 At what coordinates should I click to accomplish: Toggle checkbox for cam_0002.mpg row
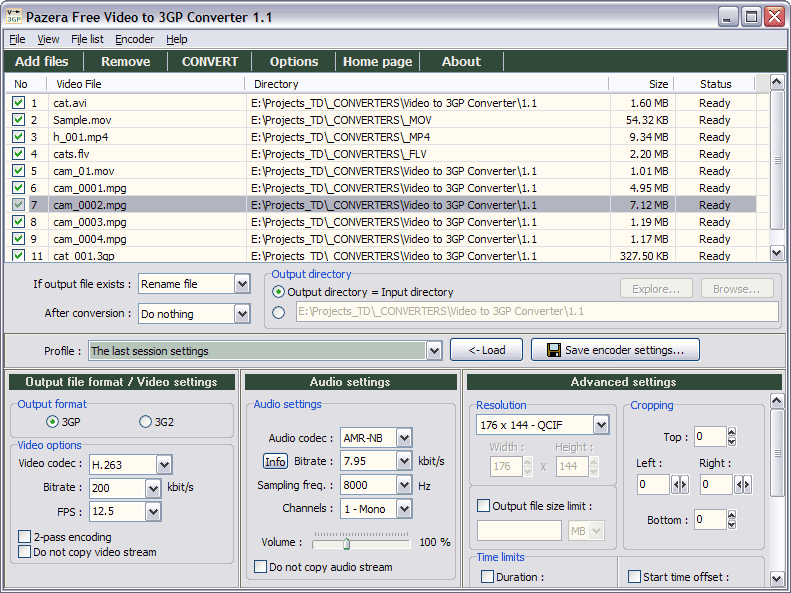click(x=19, y=205)
